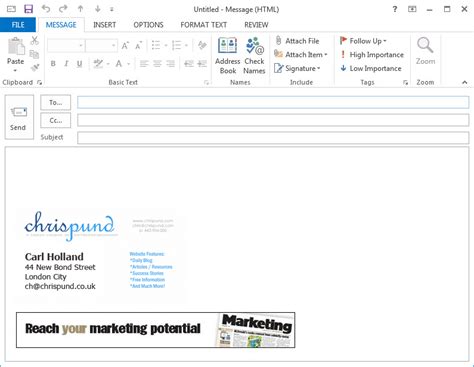
Task: Open Help question mark icon
Action: [x=395, y=9]
